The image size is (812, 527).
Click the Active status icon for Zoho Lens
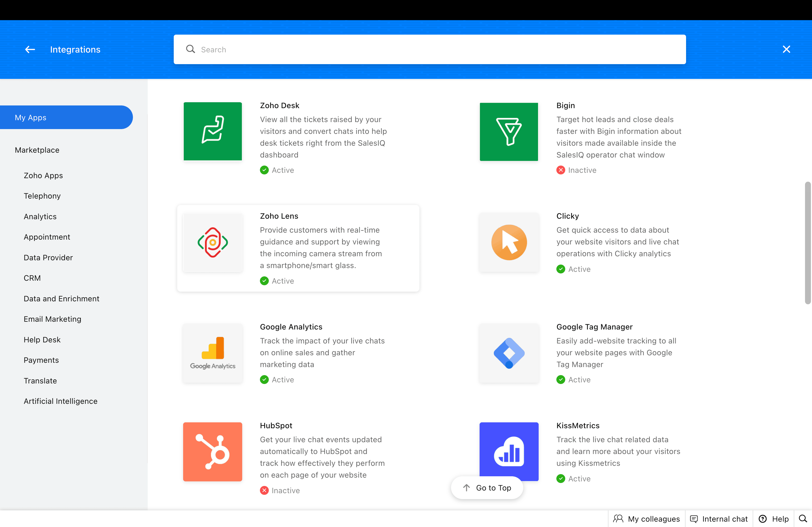click(264, 281)
